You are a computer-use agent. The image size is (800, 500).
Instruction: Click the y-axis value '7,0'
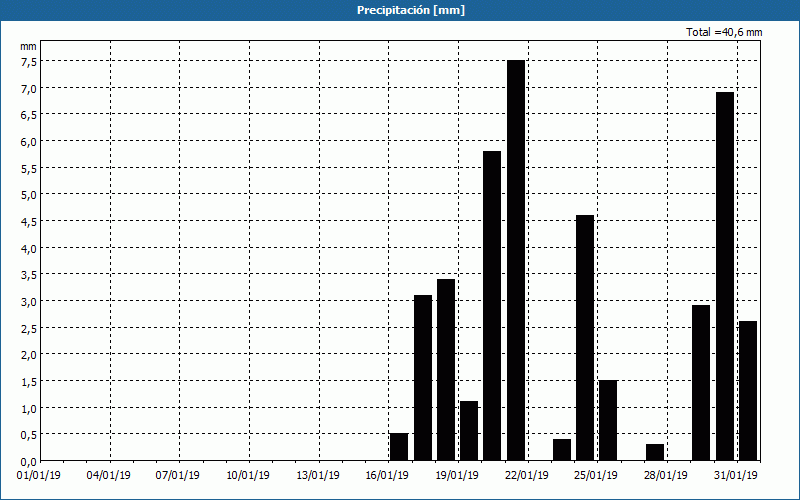point(29,89)
